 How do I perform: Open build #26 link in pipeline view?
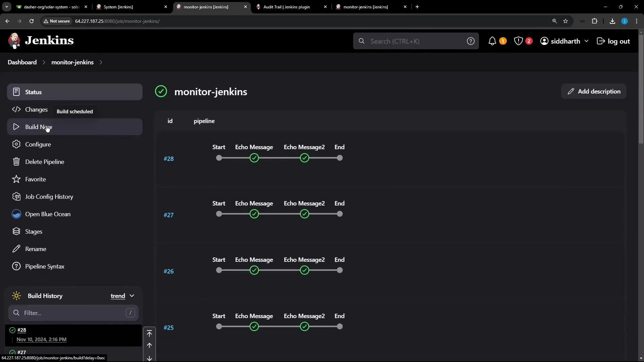(x=169, y=271)
